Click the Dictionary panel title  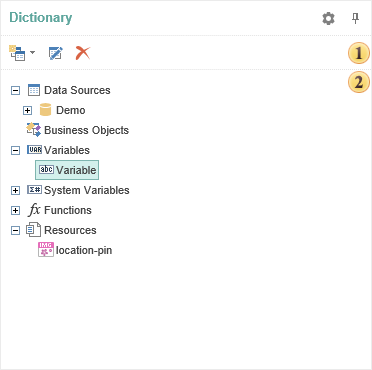click(41, 18)
